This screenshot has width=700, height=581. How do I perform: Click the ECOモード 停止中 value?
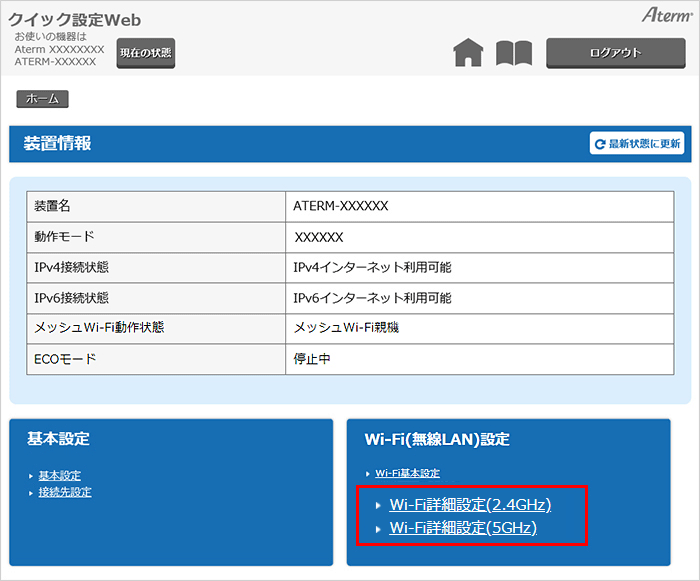[312, 359]
